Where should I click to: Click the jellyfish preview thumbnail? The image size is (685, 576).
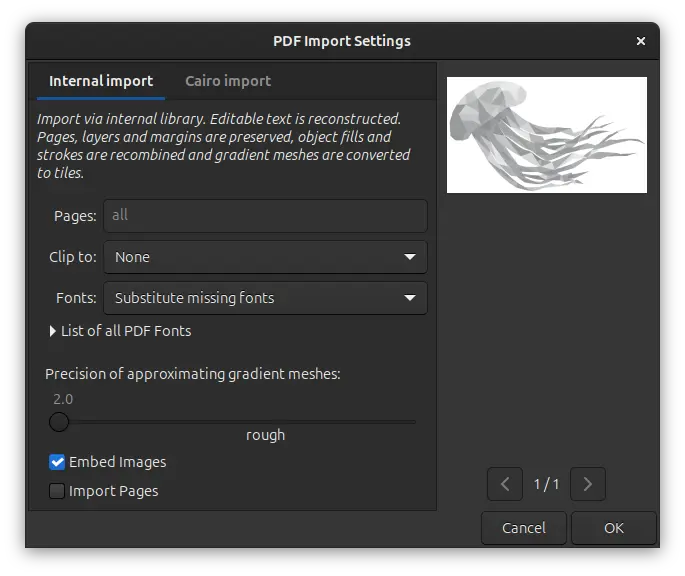click(546, 135)
